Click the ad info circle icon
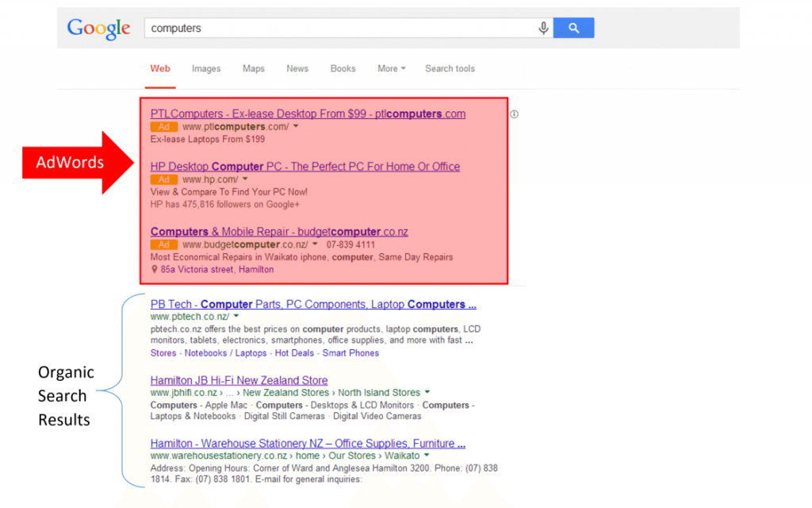The height and width of the screenshot is (508, 812). point(514,114)
